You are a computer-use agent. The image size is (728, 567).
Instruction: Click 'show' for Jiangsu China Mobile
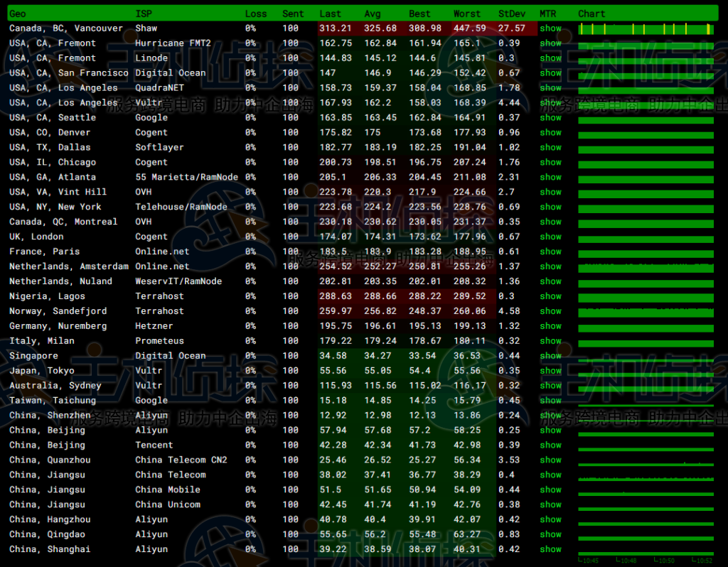[550, 490]
